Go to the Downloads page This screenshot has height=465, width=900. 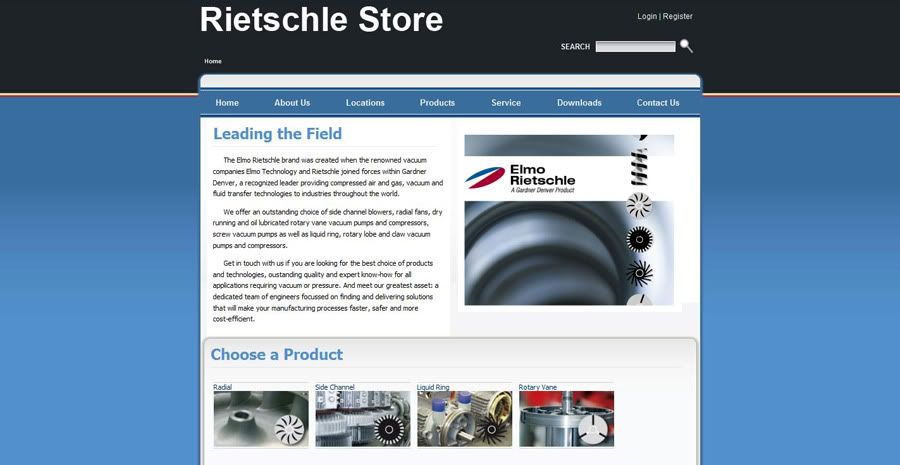pyautogui.click(x=579, y=103)
